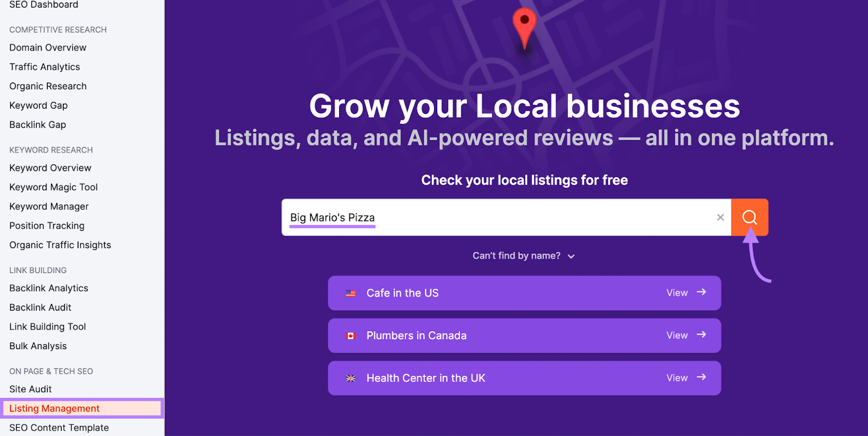The height and width of the screenshot is (436, 868).
Task: Click the US flag next to Cafe
Action: 350,293
